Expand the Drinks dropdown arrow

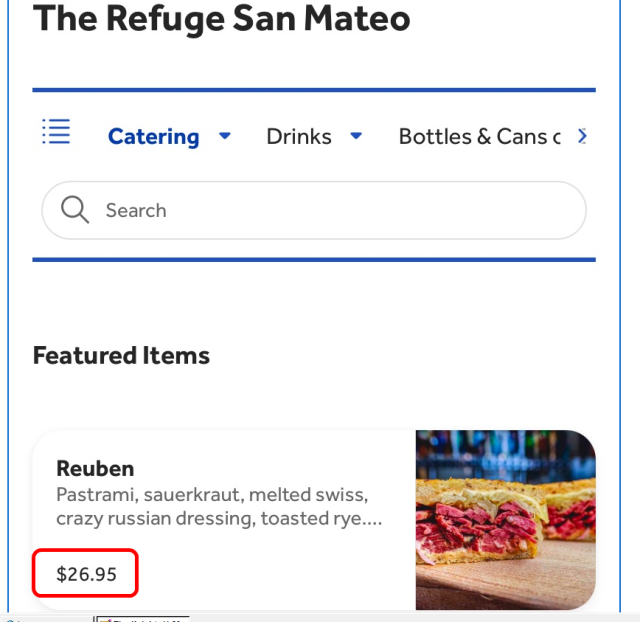tap(356, 136)
